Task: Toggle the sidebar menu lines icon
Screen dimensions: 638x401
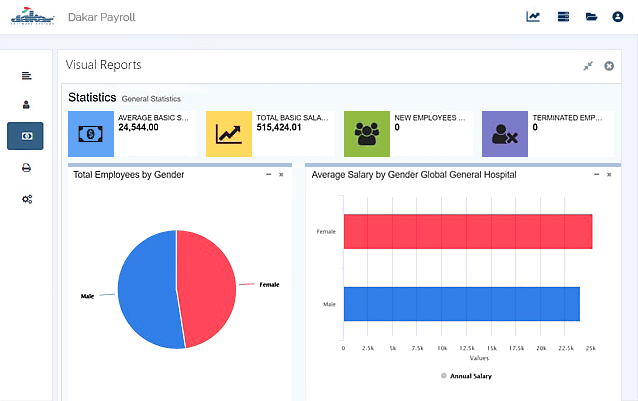Action: click(x=26, y=76)
